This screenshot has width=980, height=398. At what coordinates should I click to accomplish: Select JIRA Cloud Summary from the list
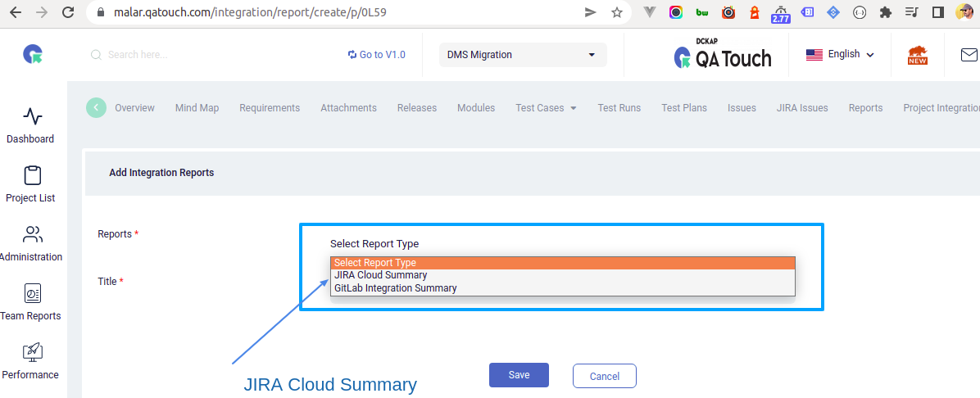point(562,275)
